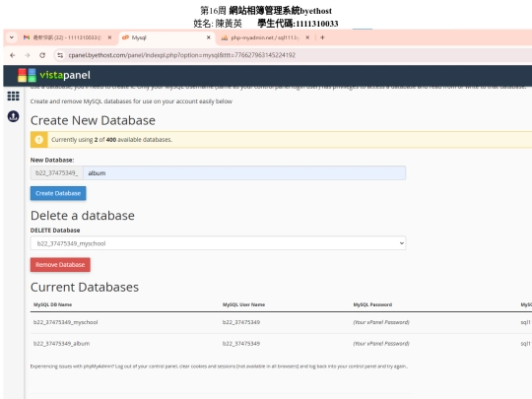Open the sidebar apps grid icon
The height and width of the screenshot is (399, 532).
13,96
